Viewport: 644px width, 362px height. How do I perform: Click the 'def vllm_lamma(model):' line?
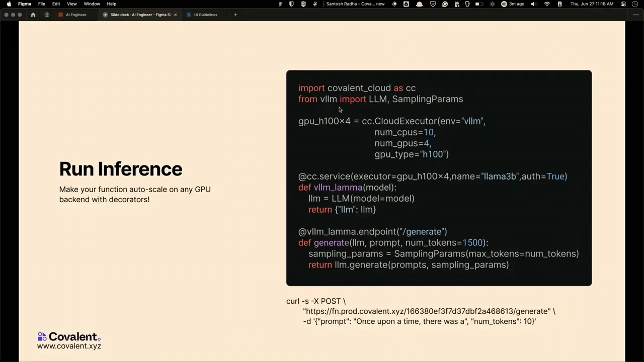[348, 188]
